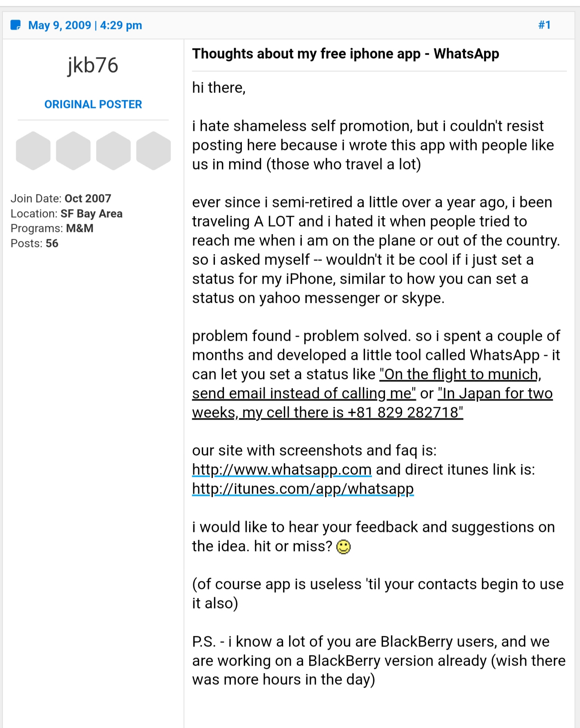Click the post date May 9, 2009
580x728 pixels.
point(60,25)
